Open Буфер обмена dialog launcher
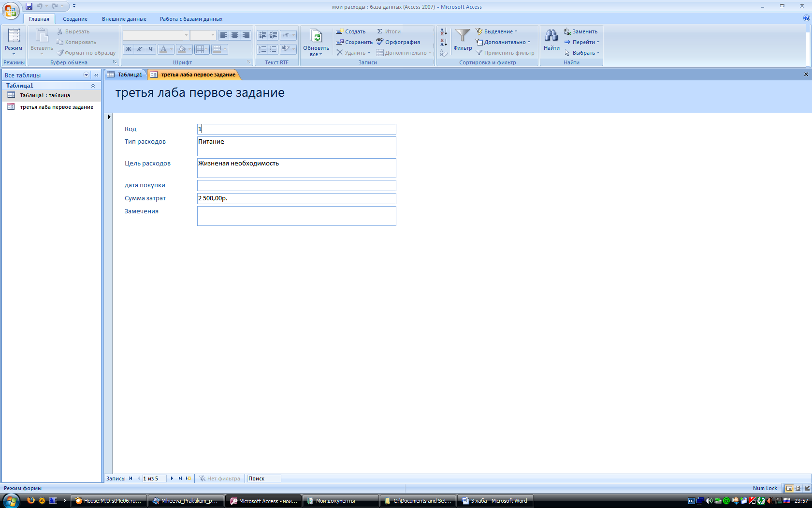The width and height of the screenshot is (812, 508). pyautogui.click(x=115, y=62)
